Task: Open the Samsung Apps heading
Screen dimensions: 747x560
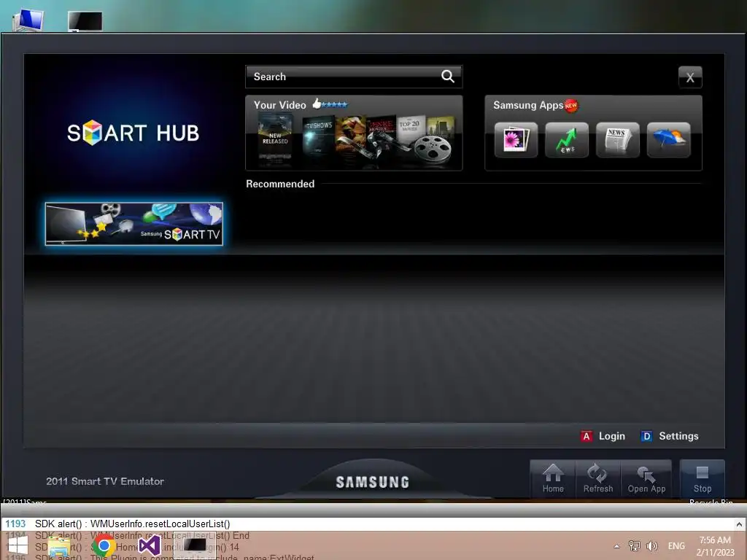Action: (x=528, y=105)
